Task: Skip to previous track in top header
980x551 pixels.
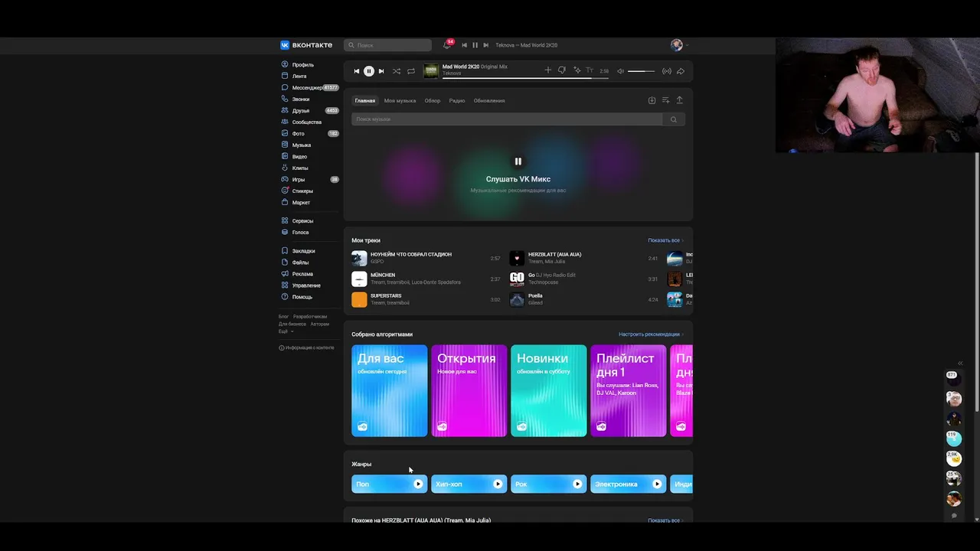Action: point(464,45)
